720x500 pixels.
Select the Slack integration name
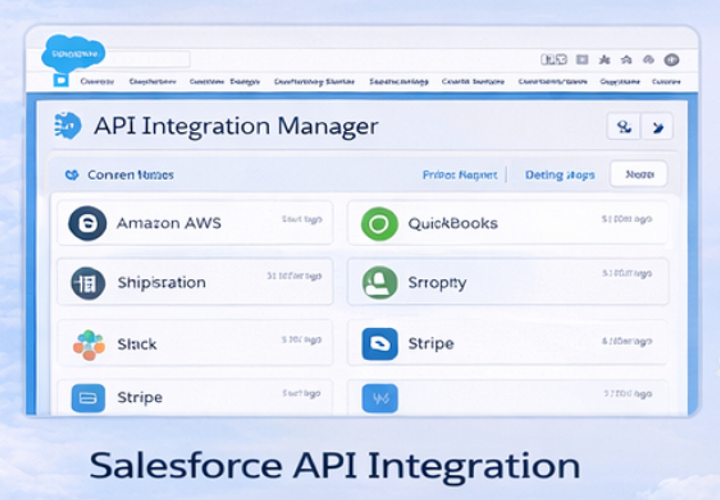coord(137,344)
